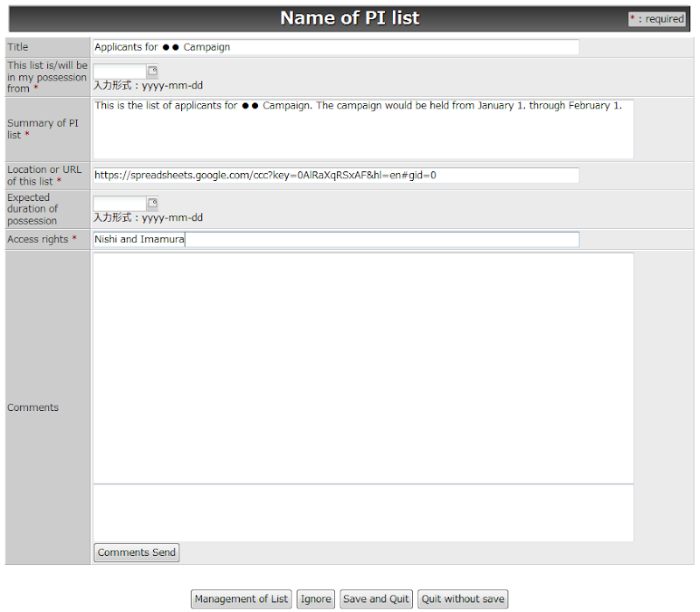Click the possession start date field
This screenshot has width=700, height=612.
pyautogui.click(x=121, y=71)
